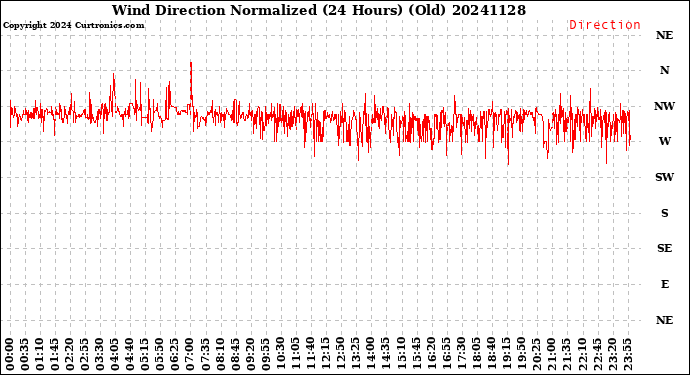Viewport: 690px width, 375px height.
Task: Click the 21:35 time axis label
Action: tap(566, 355)
